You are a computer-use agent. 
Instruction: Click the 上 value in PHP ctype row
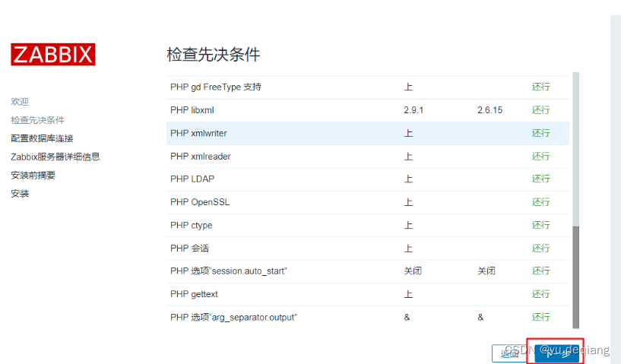click(x=408, y=226)
